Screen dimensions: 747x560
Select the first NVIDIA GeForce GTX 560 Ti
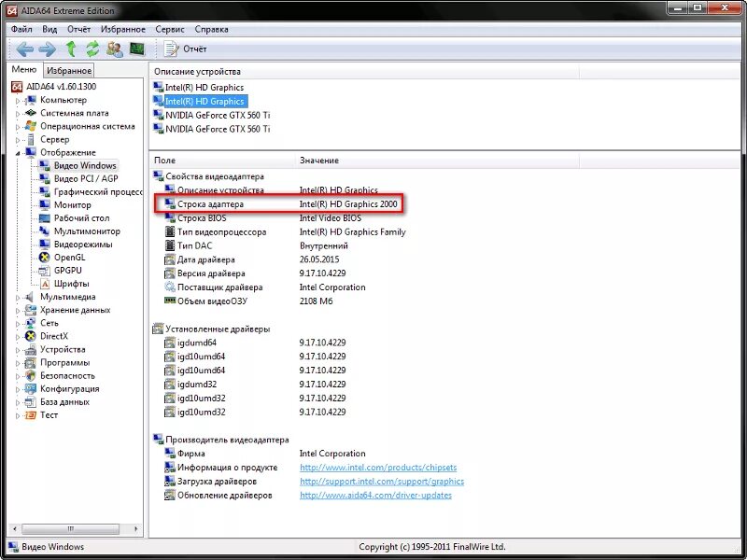[218, 115]
